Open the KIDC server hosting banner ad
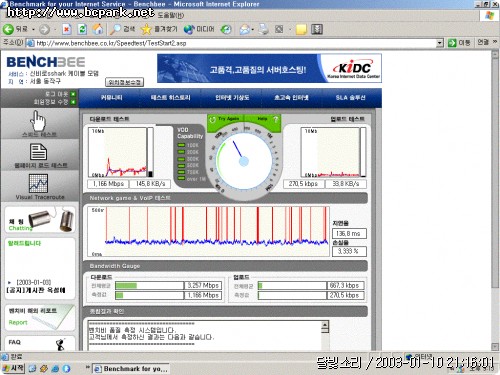This screenshot has height=375, width=500. (x=269, y=68)
